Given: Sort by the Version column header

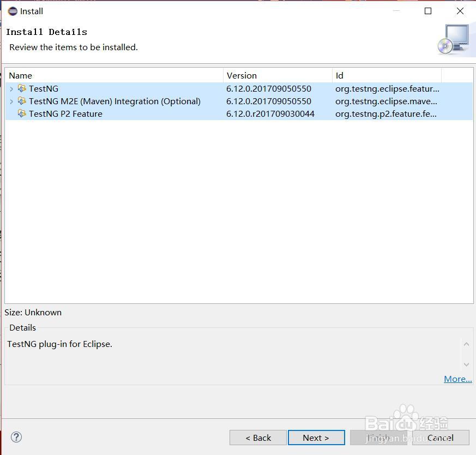Looking at the screenshot, I should (278, 75).
